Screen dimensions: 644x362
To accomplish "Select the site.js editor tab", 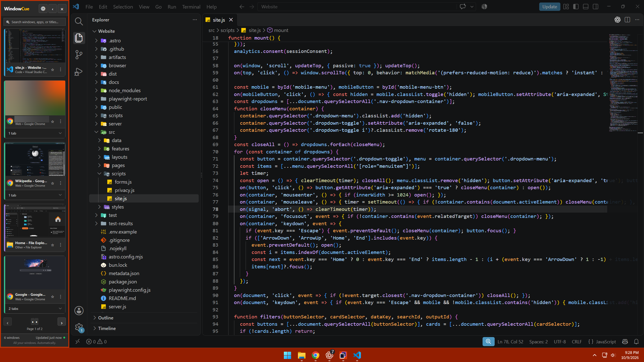I will (219, 20).
